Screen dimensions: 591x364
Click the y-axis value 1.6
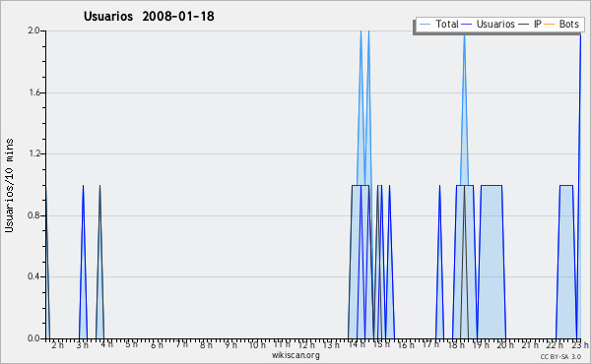click(33, 92)
